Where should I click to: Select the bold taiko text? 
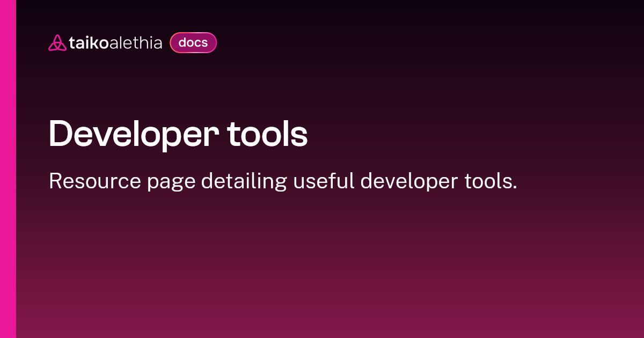87,43
